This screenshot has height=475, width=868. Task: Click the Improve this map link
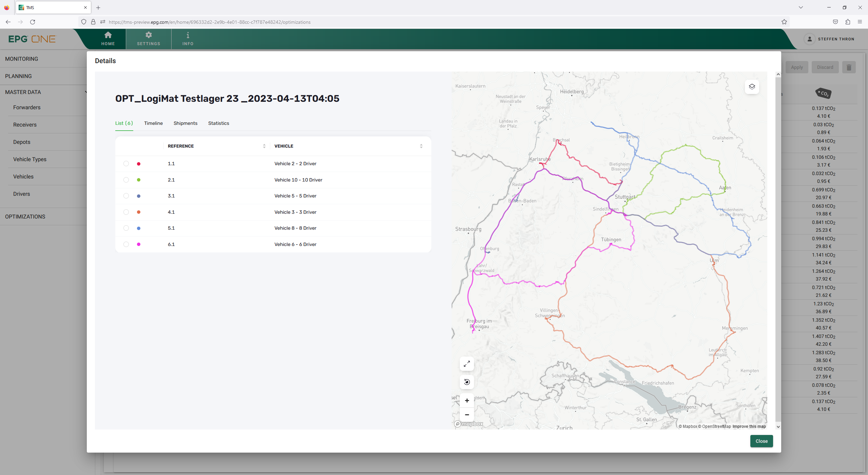(749, 426)
